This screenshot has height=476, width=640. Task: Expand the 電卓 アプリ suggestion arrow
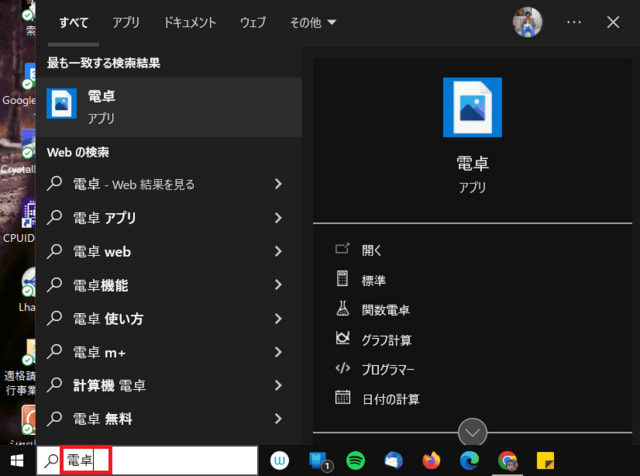278,218
